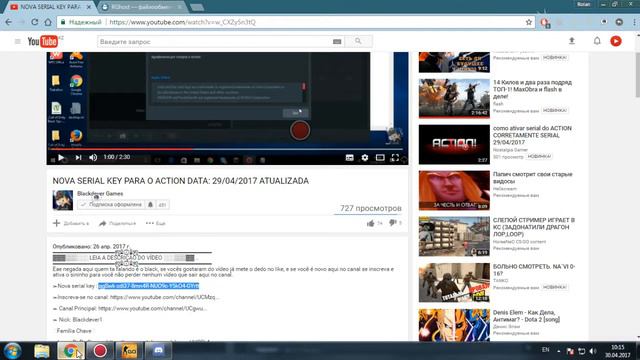Open the red record app in taskbar
Viewport: 640px width, 360px height.
point(100,351)
